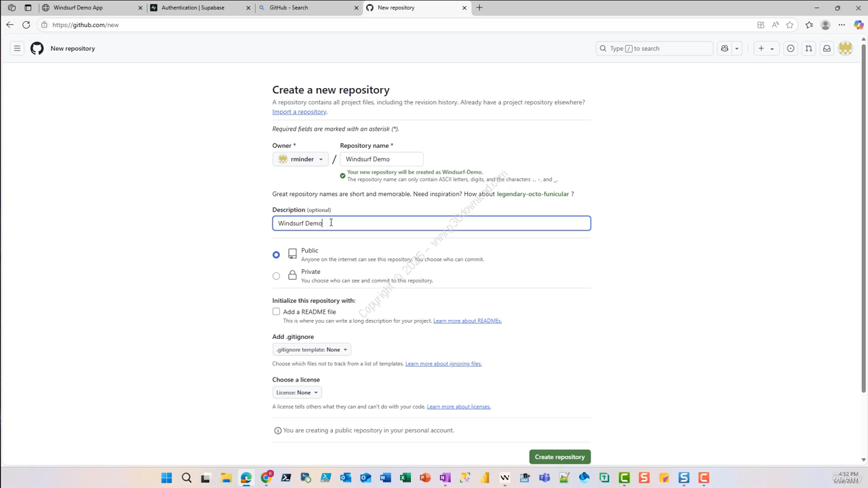Open Microsoft Word from the taskbar
The image size is (868, 488).
click(x=385, y=478)
